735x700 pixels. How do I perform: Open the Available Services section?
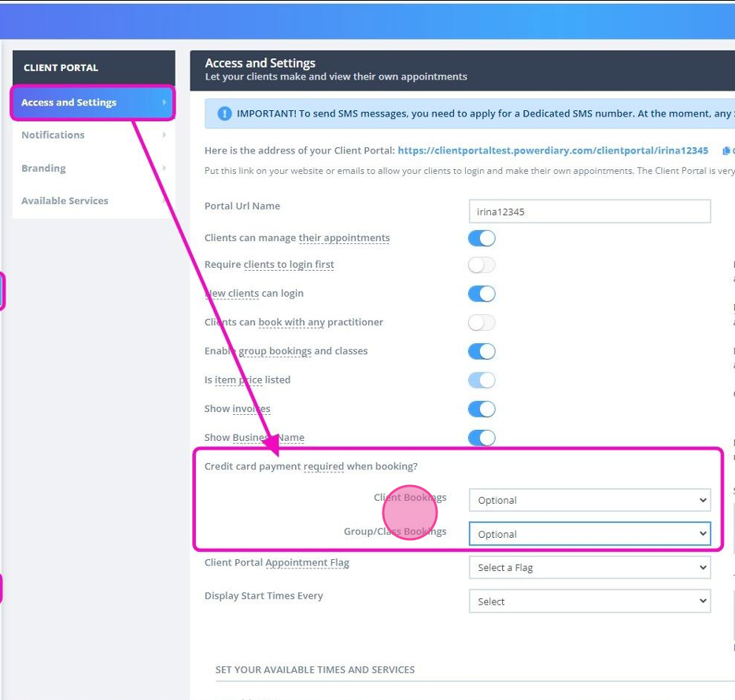coord(65,201)
